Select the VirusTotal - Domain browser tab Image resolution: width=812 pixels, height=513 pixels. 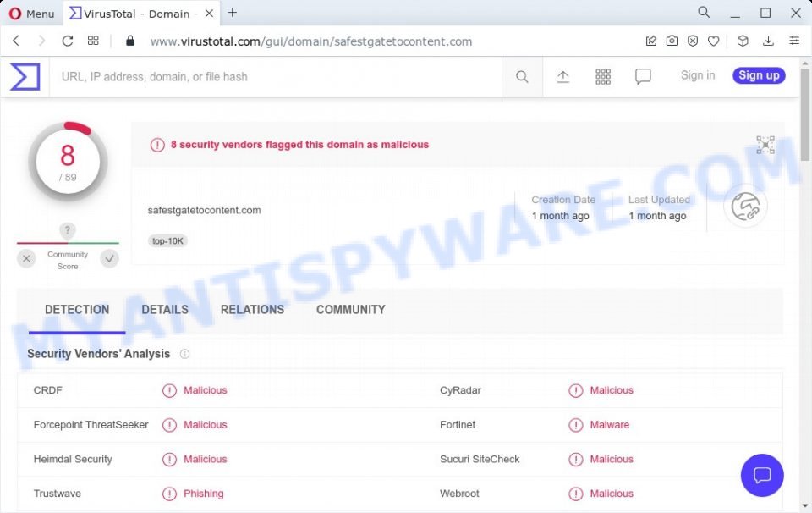point(140,14)
